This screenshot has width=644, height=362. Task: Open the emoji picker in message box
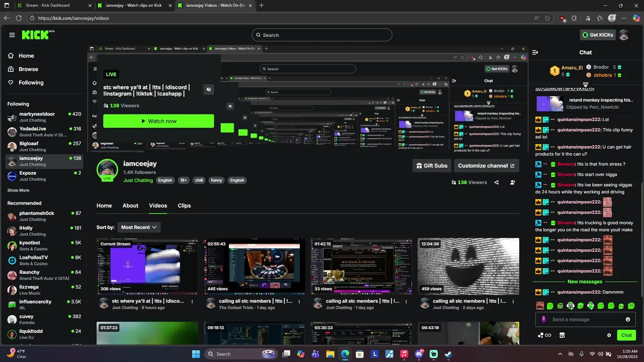point(628,319)
